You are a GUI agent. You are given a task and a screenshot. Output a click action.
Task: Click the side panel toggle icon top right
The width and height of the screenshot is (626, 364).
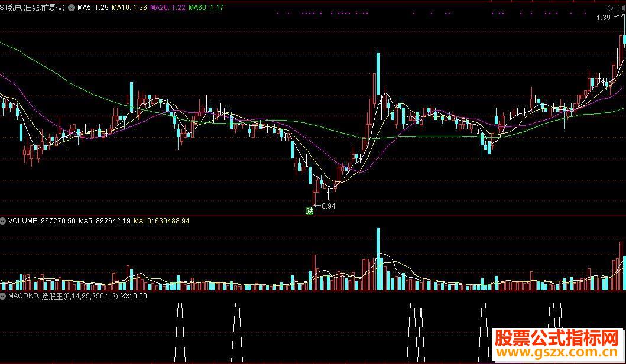pos(621,8)
